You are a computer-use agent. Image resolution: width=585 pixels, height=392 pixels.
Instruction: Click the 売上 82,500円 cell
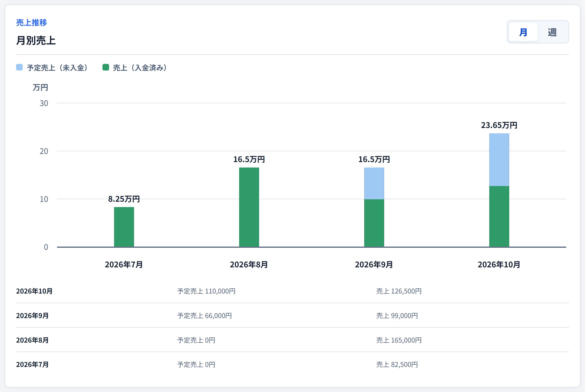pos(397,365)
